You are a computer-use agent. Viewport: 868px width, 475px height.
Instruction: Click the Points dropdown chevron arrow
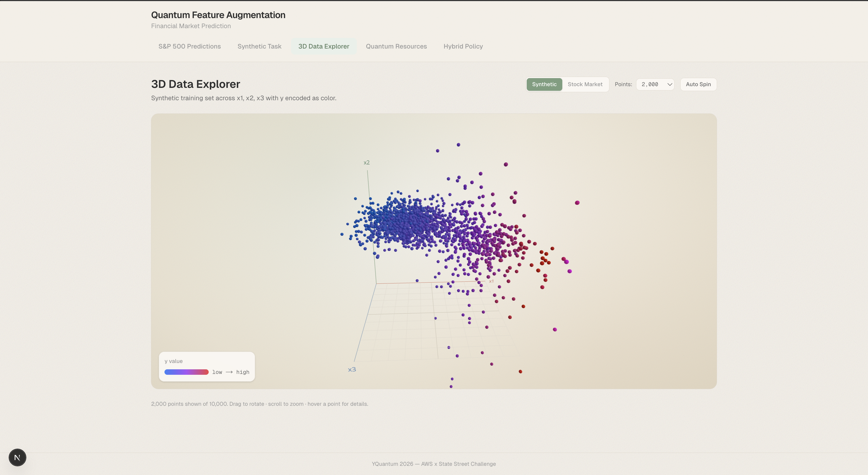670,85
